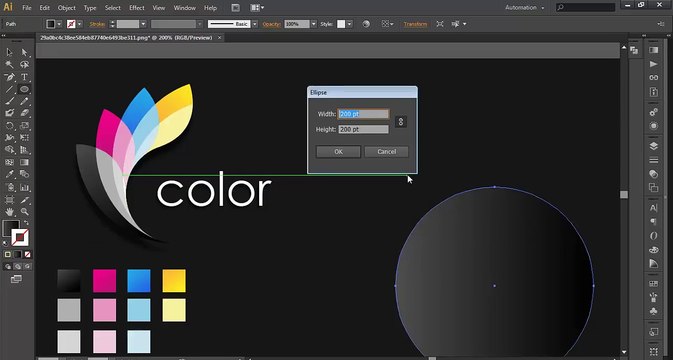Screen dimensions: 673x360
Task: Open stroke color dropdown in control bar
Action: [x=79, y=24]
